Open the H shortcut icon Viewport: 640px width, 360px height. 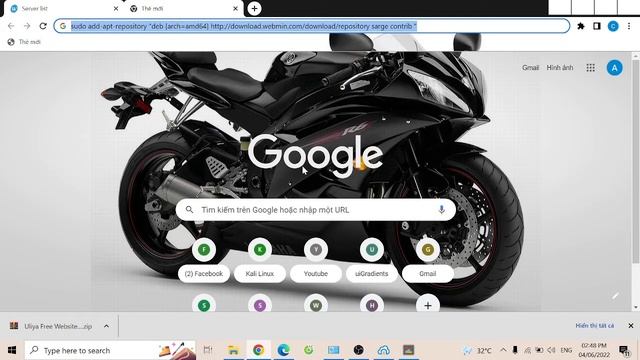point(371,305)
